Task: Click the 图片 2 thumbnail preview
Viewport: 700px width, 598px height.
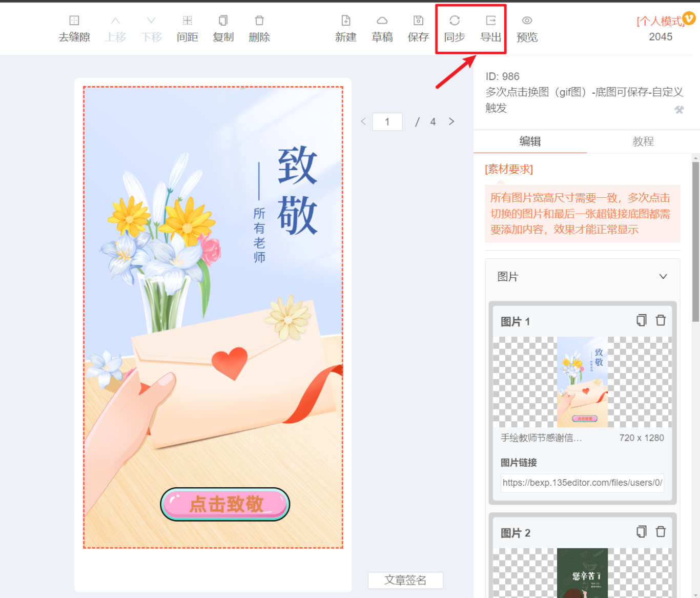Action: (x=582, y=573)
